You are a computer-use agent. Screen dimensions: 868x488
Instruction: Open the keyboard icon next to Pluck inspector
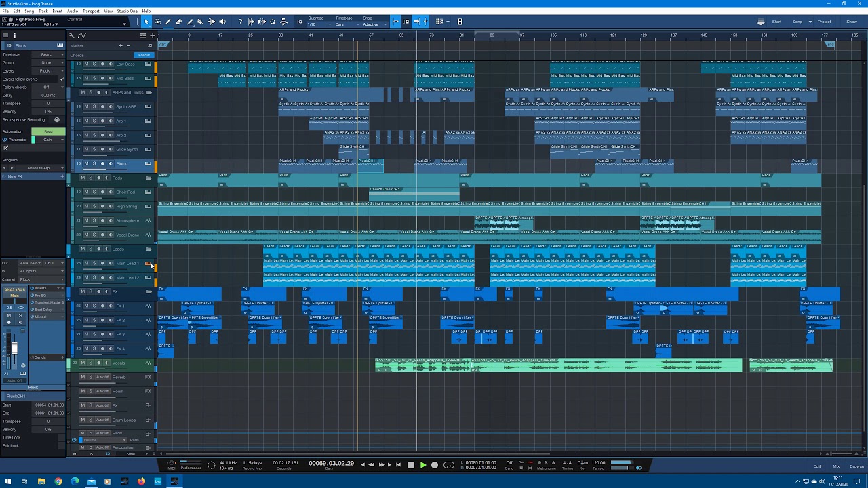click(x=60, y=45)
